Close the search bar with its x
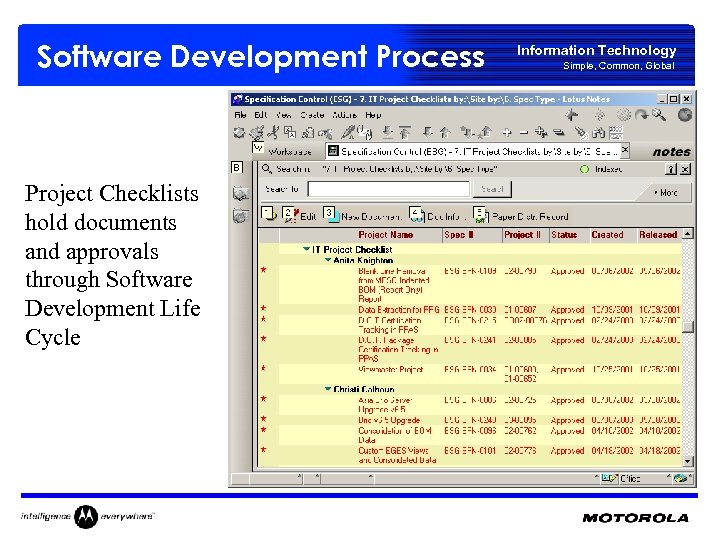720x540 pixels. tap(685, 169)
